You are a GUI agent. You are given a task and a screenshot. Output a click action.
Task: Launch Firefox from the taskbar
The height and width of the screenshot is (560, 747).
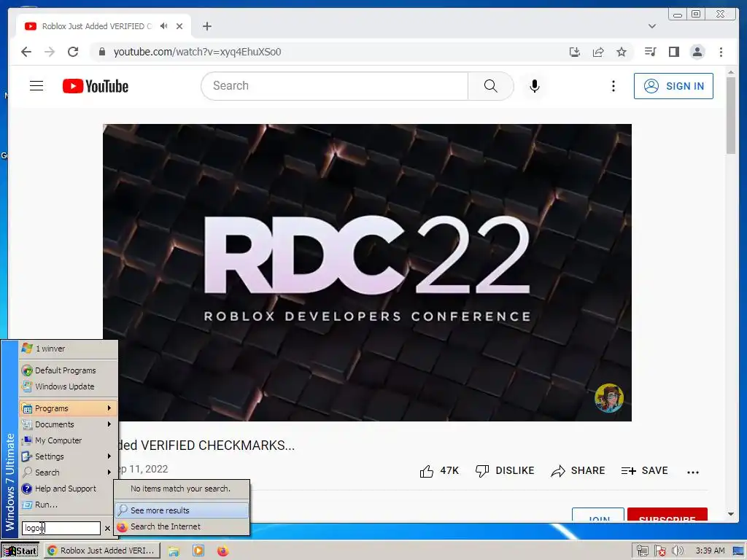pos(222,551)
